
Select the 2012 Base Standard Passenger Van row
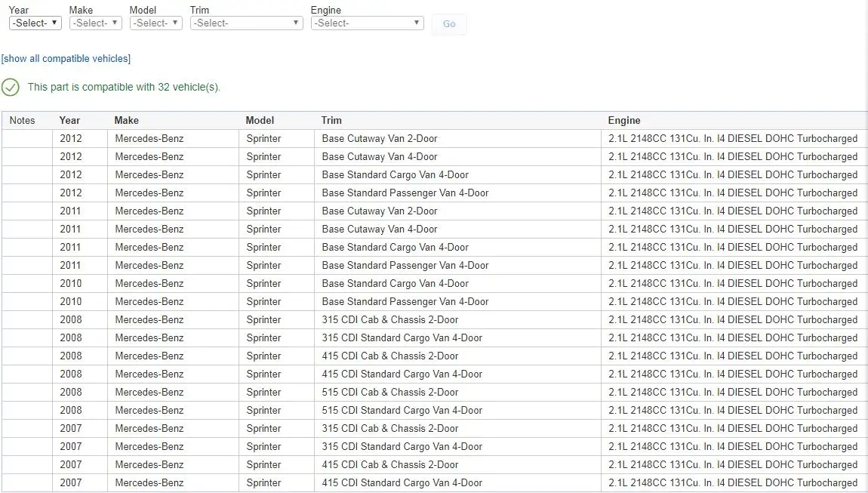(435, 193)
